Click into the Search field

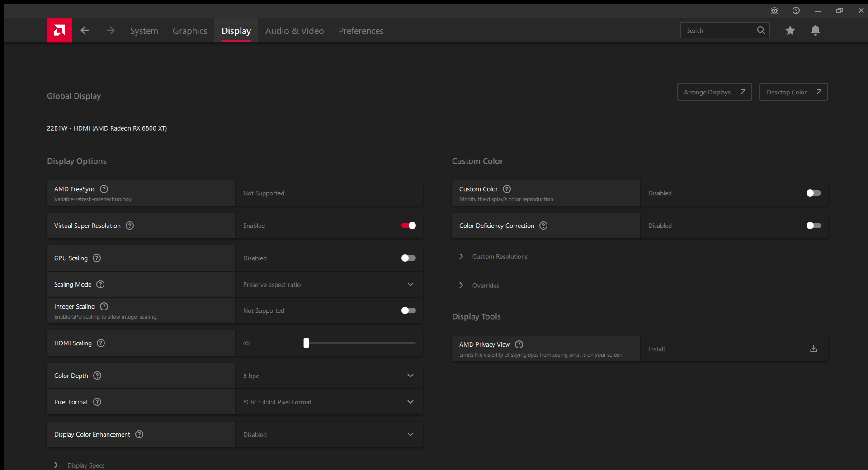719,31
